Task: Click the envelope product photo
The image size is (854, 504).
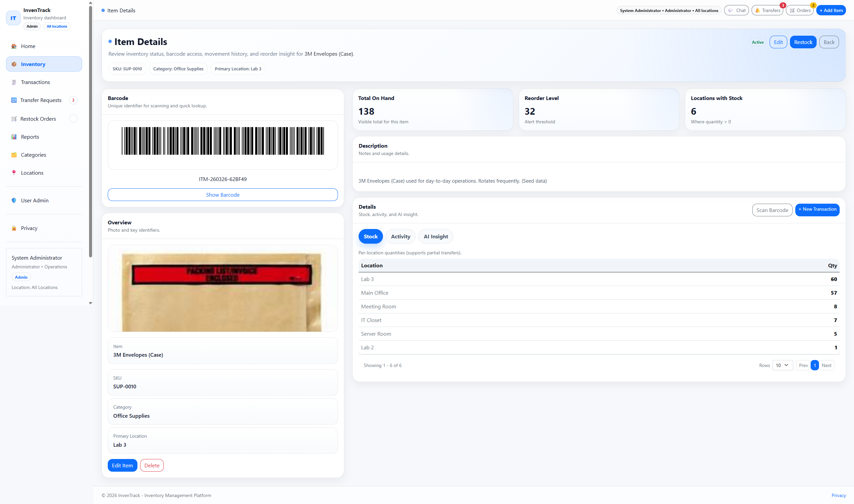Action: [222, 288]
